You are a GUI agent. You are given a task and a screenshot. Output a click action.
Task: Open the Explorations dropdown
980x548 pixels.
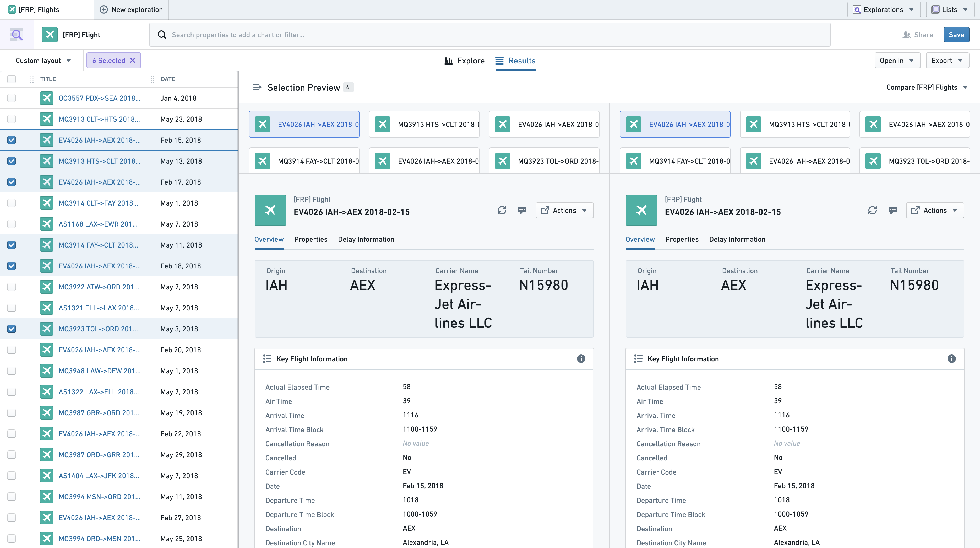(883, 9)
